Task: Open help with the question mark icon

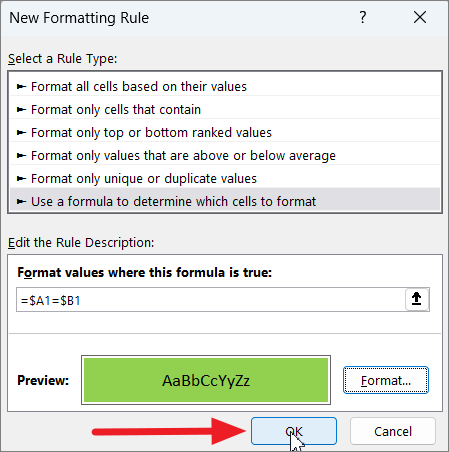Action: (363, 17)
